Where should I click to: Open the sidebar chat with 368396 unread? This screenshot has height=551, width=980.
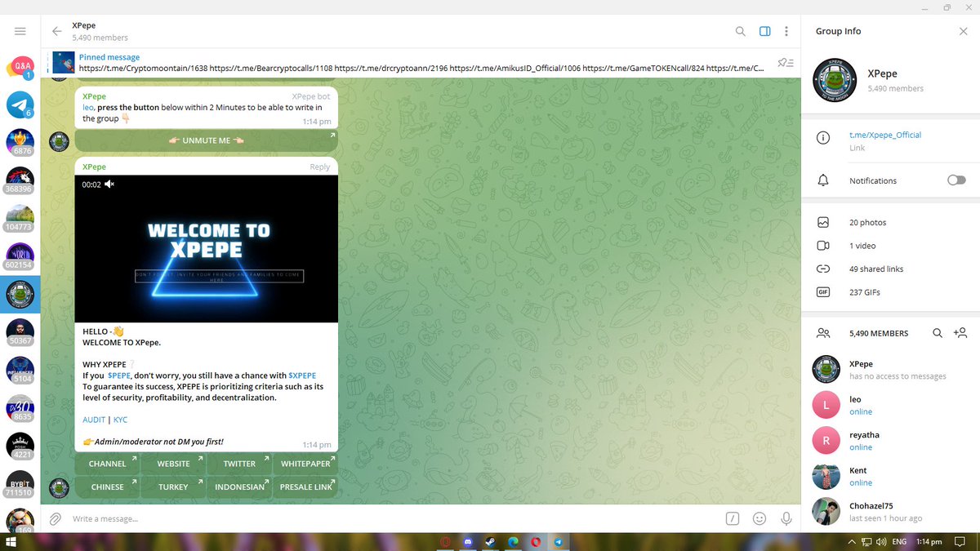(x=20, y=180)
